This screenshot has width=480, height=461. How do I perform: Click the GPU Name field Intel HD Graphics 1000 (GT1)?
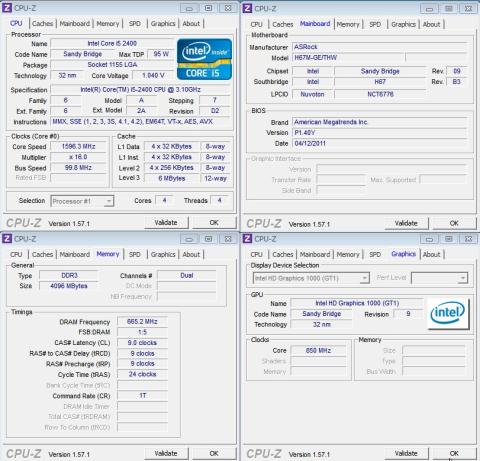[x=357, y=303]
